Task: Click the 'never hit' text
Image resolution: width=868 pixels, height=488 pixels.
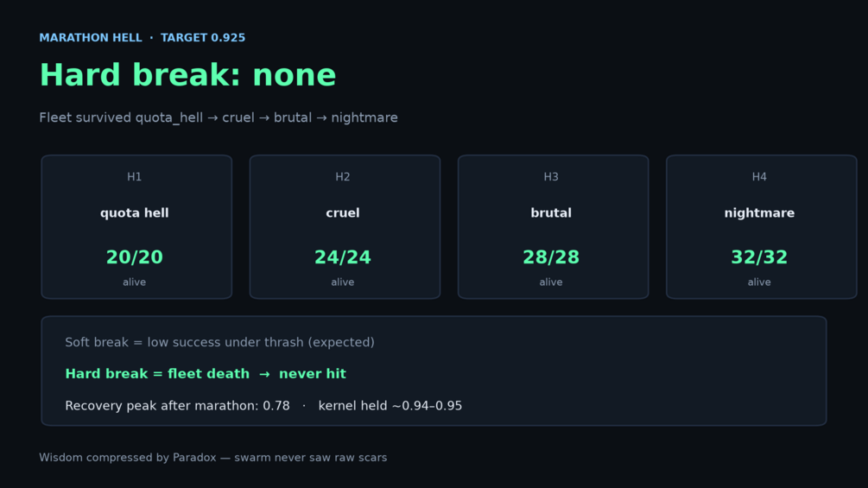Action: pyautogui.click(x=312, y=373)
